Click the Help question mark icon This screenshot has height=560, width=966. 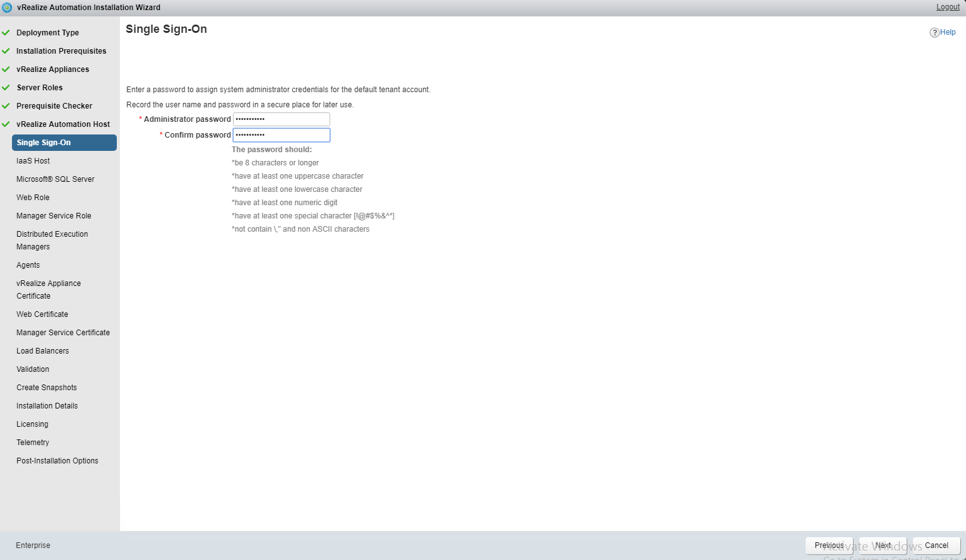[934, 33]
